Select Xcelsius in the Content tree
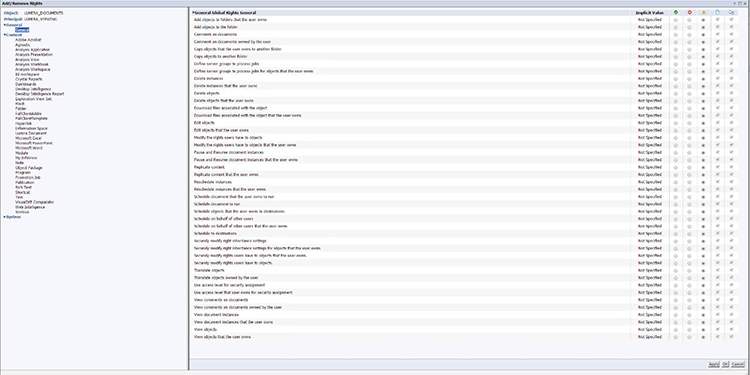The width and height of the screenshot is (750, 375). [22, 212]
